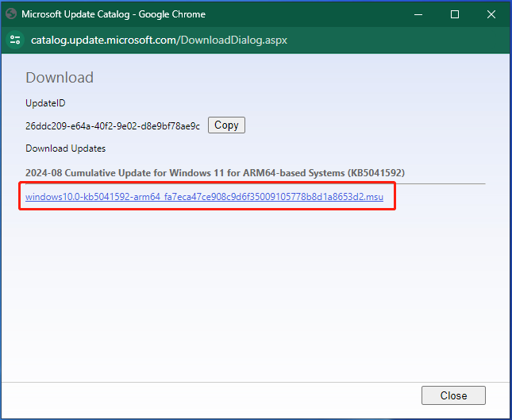512x420 pixels.
Task: Maximize the Microsoft Update Catalog window
Action: (x=455, y=14)
